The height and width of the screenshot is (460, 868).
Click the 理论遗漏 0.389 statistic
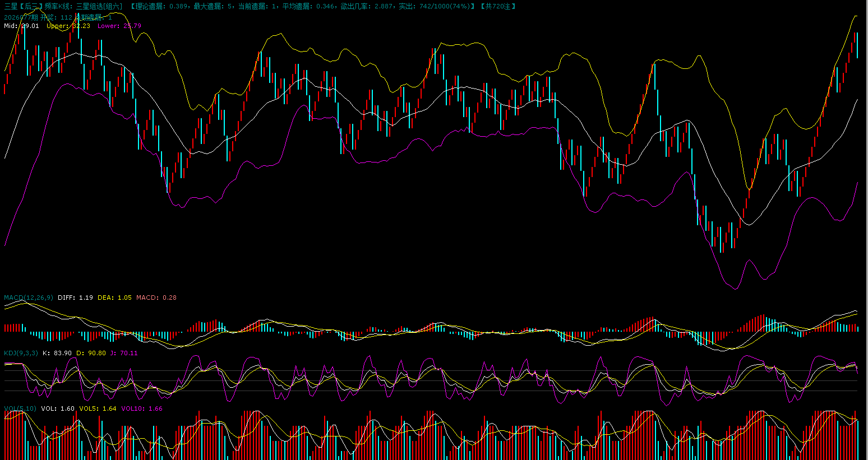(x=161, y=6)
